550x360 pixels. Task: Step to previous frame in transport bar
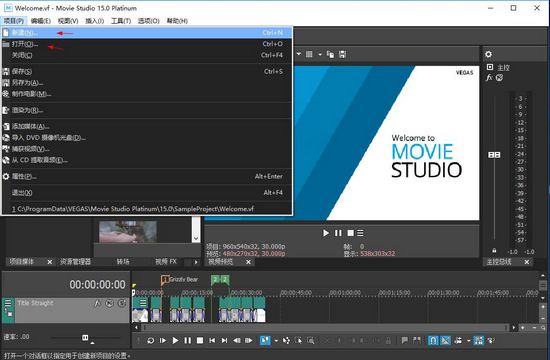pos(237,340)
